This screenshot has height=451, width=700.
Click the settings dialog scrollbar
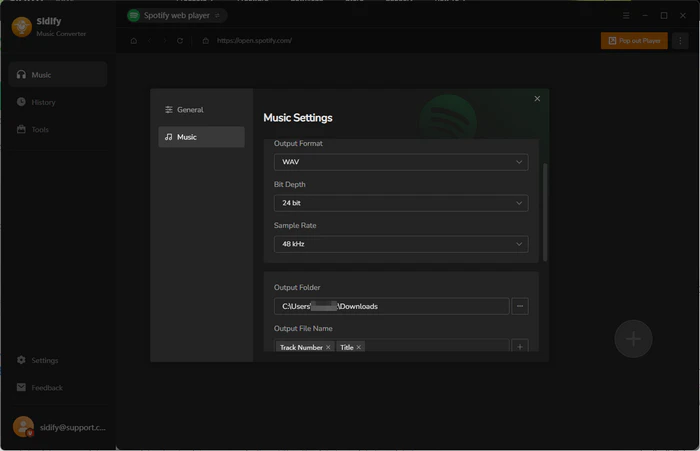(545, 213)
